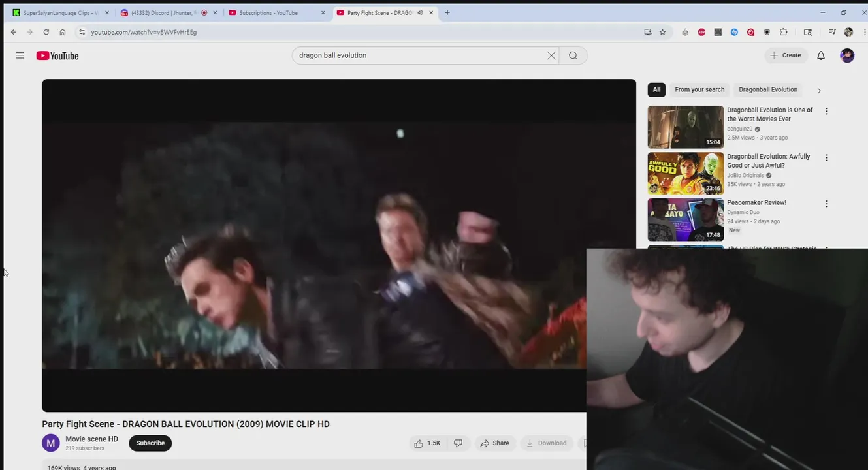Switch to SuperSaiyanLanguage Clips tab

(x=60, y=12)
